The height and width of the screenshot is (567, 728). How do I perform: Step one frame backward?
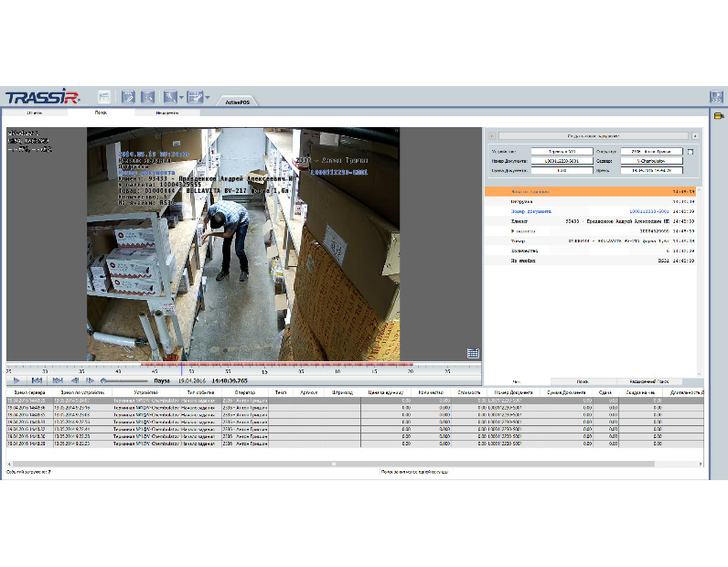[74, 380]
